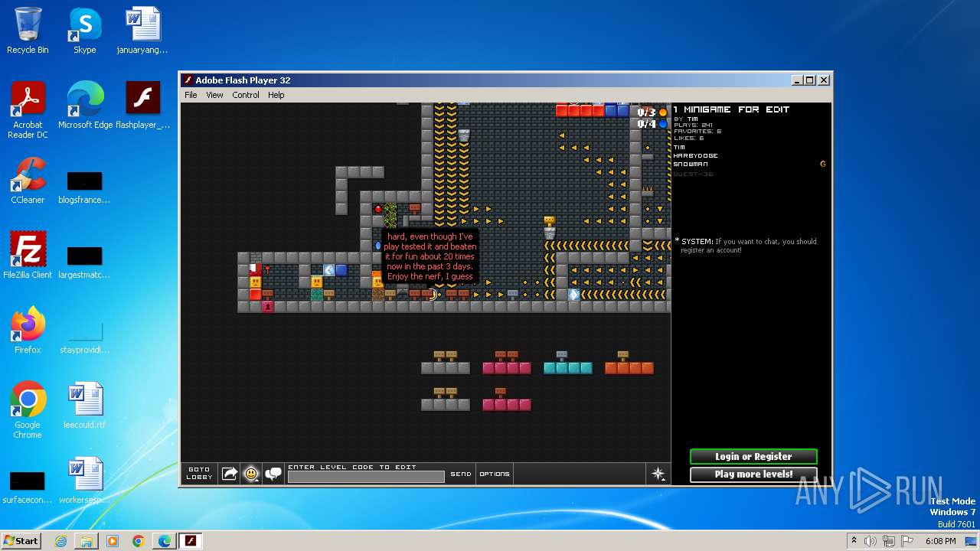Open Acrobat Reader DC desktop icon
This screenshot has width=980, height=551.
28,110
